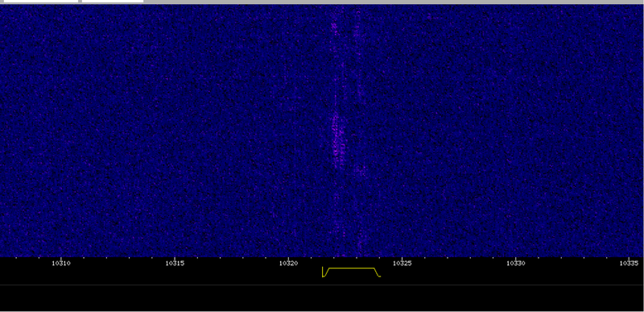Click the 10315 frequency scale label

tap(175, 263)
